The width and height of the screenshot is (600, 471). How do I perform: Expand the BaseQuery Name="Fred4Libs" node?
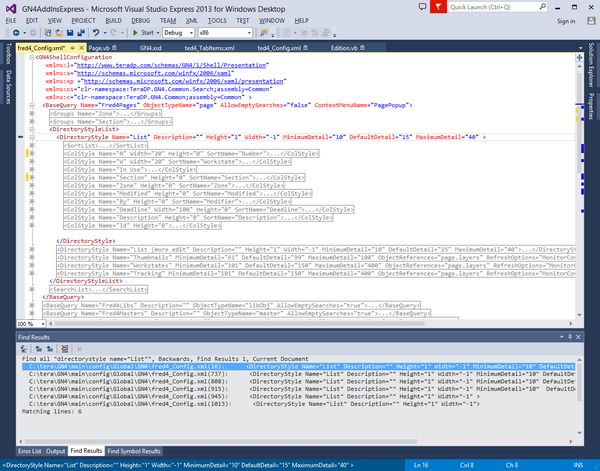32,305
